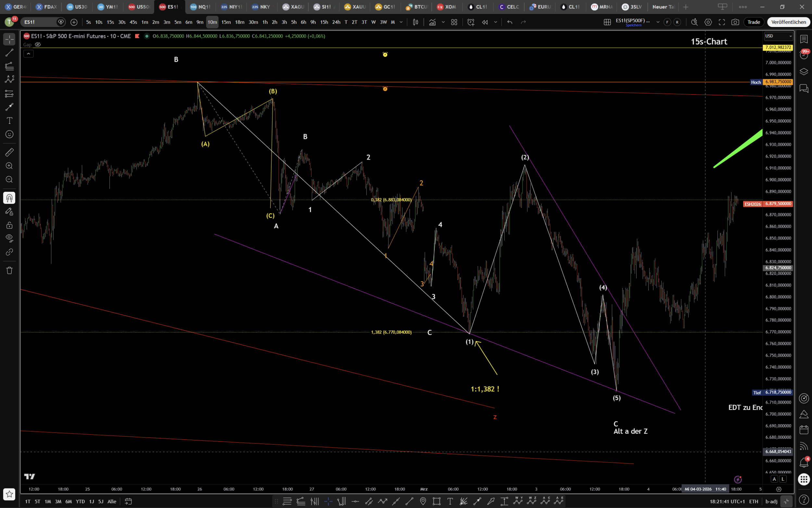
Task: Expand the ES1!(SP500F) layout name dropdown
Action: [658, 22]
